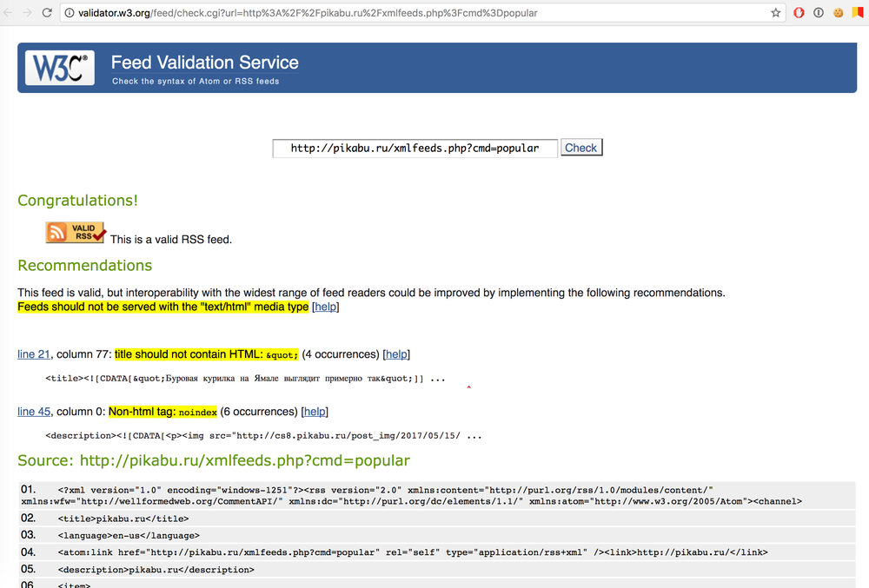
Task: Focus the browser address bar
Action: tap(421, 13)
